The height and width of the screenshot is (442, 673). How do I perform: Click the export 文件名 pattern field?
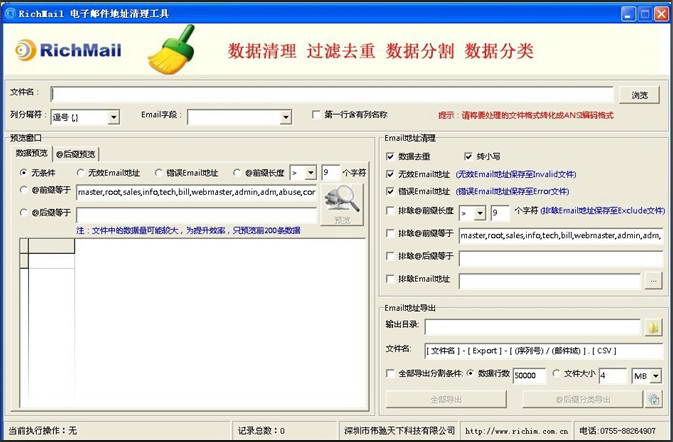[x=544, y=351]
